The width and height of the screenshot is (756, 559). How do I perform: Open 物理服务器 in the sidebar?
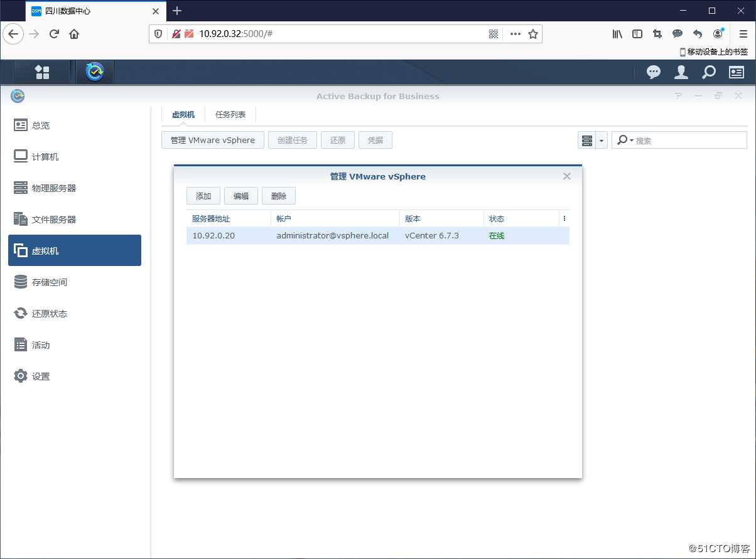[x=75, y=188]
